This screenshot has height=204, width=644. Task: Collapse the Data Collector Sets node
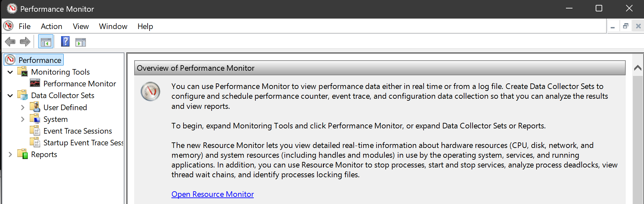[10, 95]
